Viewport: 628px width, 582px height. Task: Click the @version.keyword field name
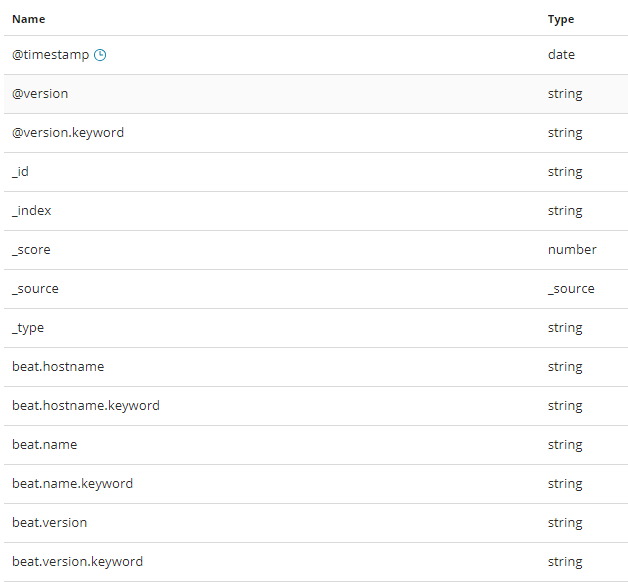(x=68, y=133)
